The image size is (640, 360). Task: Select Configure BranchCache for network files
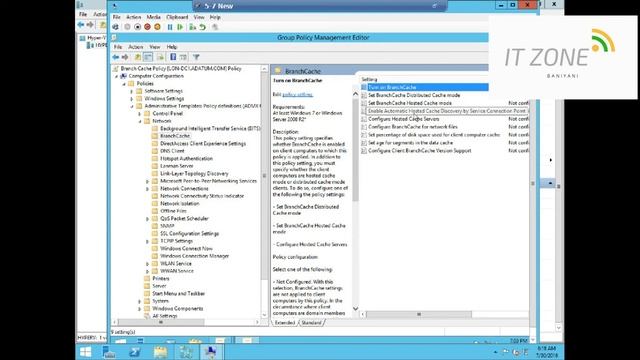[x=413, y=127]
